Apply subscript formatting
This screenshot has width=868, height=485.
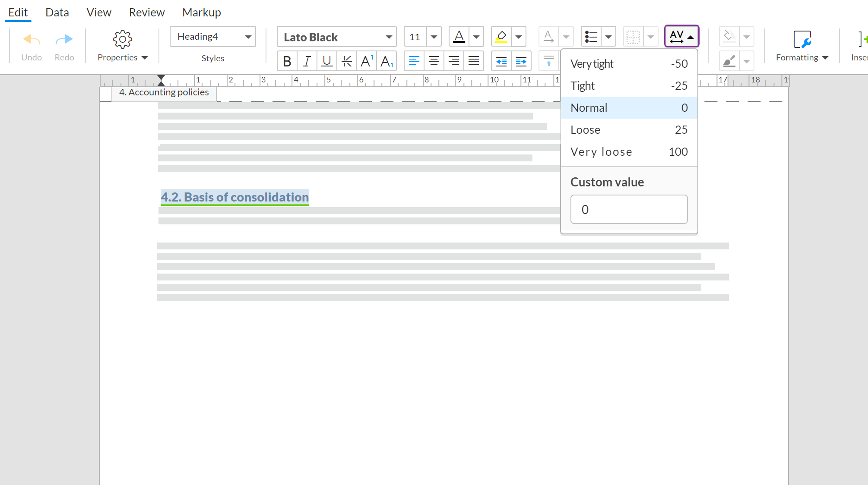(386, 61)
